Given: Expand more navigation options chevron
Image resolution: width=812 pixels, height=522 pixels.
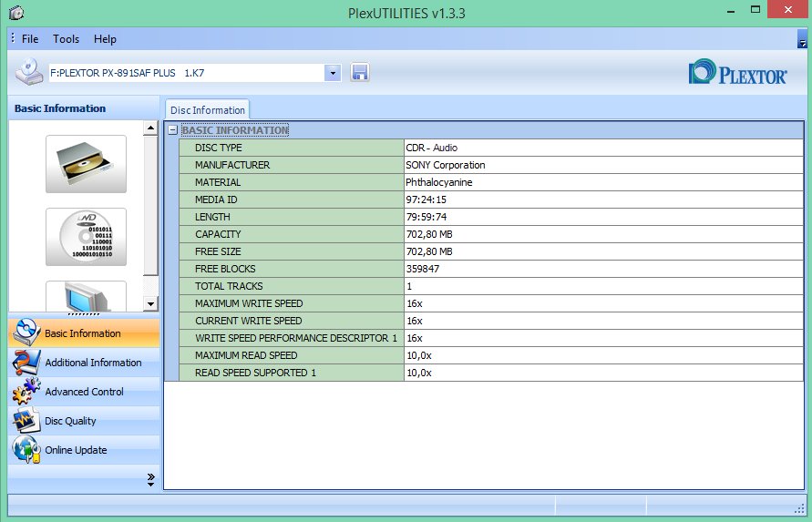Looking at the screenshot, I should coord(150,479).
